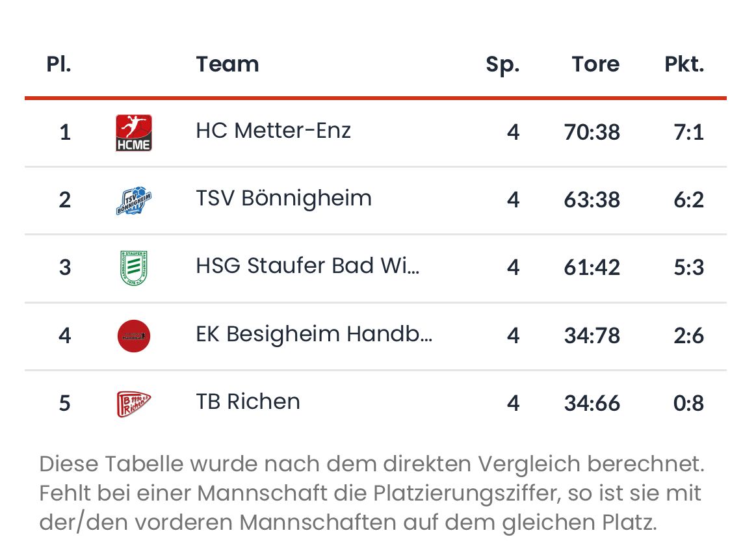The width and height of the screenshot is (756, 548).
Task: Click the direct comparison note below table
Action: (372, 493)
